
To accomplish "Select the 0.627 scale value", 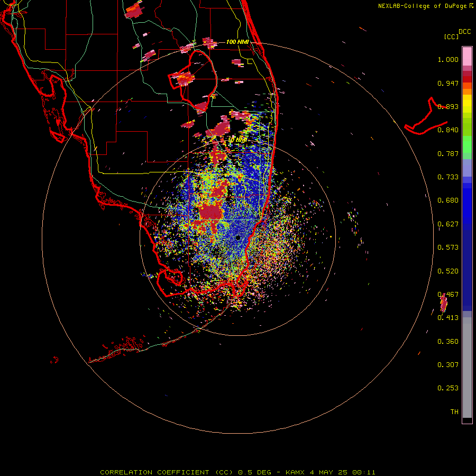I will (448, 224).
